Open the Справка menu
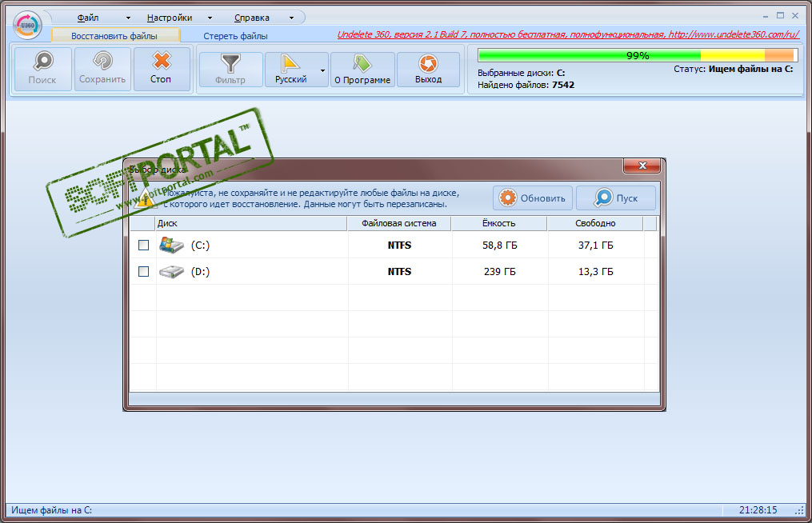Screen dimensions: 812x523 pos(252,18)
